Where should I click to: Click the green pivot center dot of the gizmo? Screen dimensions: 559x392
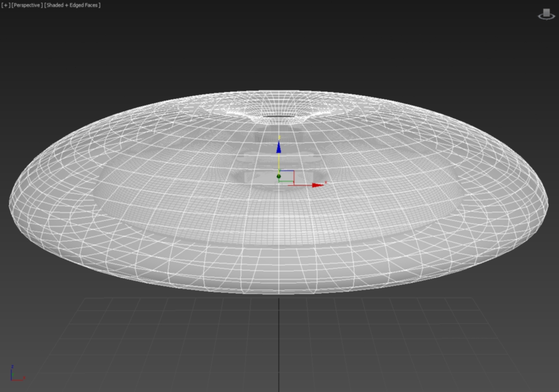(x=279, y=176)
